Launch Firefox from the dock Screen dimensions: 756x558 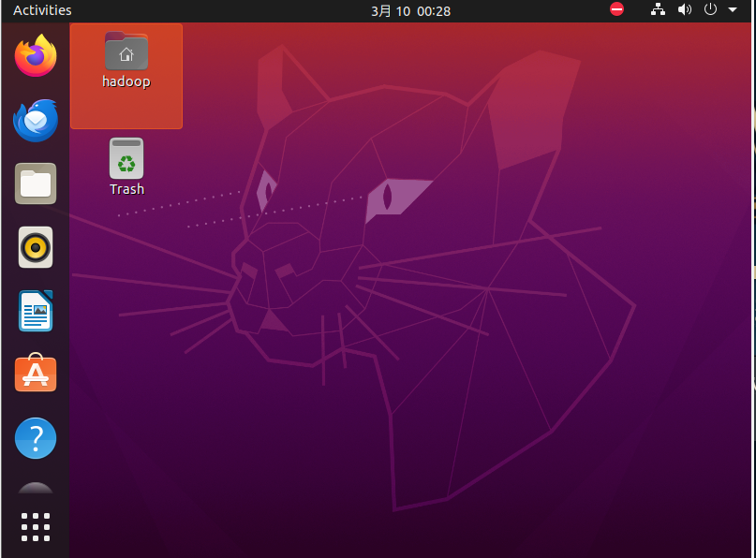click(36, 55)
